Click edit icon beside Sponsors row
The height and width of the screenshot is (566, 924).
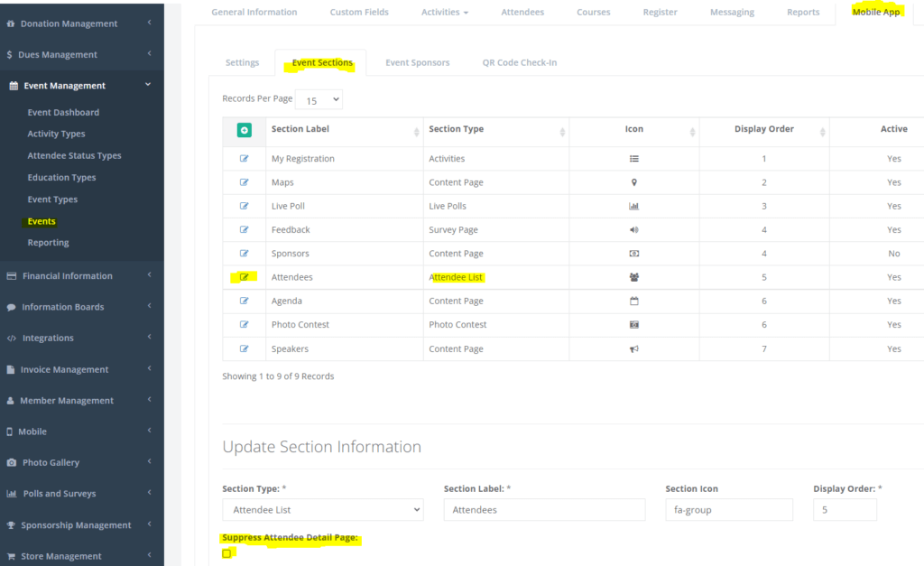click(244, 254)
